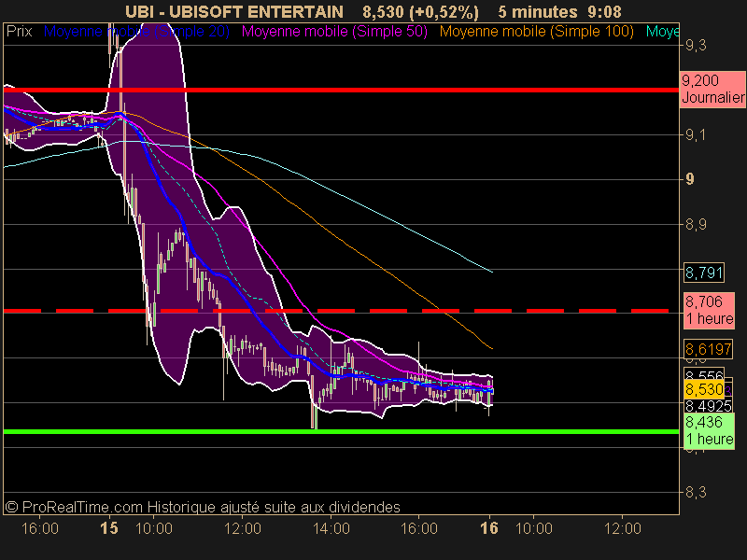This screenshot has height=560, width=747.
Task: Click the green 8,436 1 heure label
Action: tap(709, 431)
